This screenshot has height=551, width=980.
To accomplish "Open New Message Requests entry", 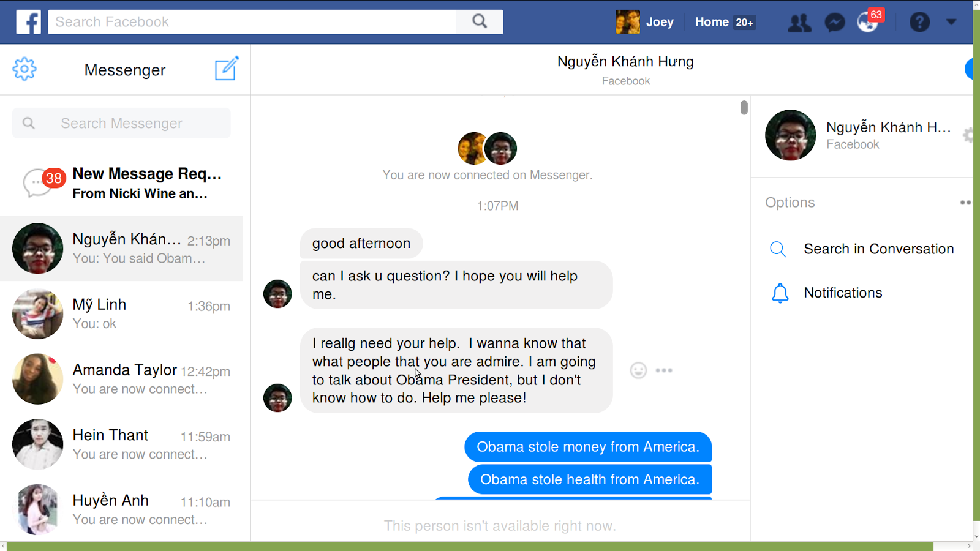I will [x=121, y=183].
